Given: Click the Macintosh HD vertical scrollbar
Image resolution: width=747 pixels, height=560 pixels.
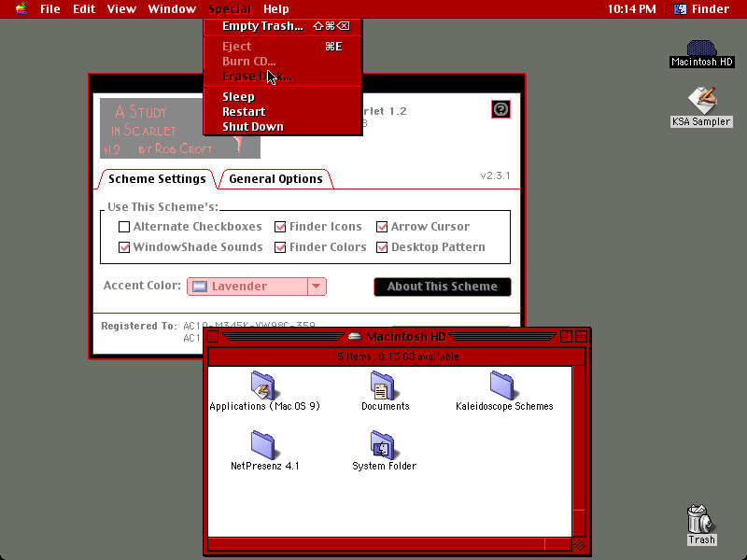Looking at the screenshot, I should point(579,452).
